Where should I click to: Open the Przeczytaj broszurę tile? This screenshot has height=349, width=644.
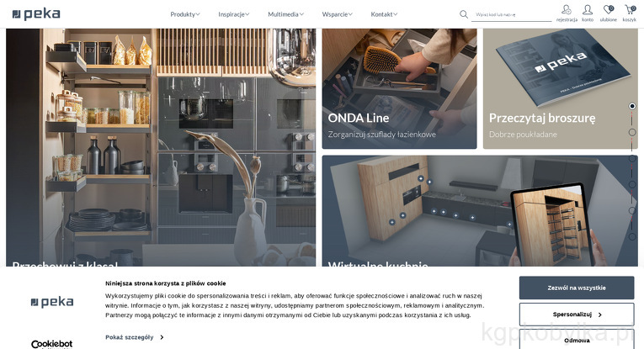560,88
